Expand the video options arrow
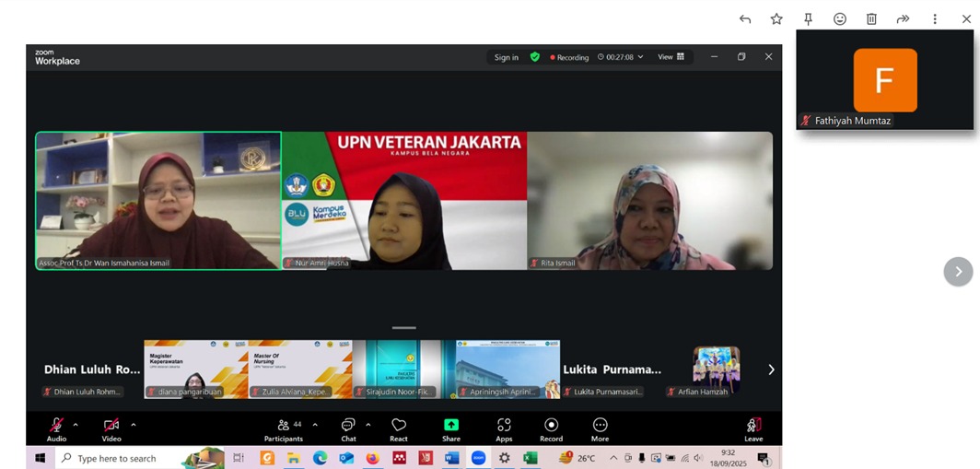The height and width of the screenshot is (469, 980). coord(134,425)
